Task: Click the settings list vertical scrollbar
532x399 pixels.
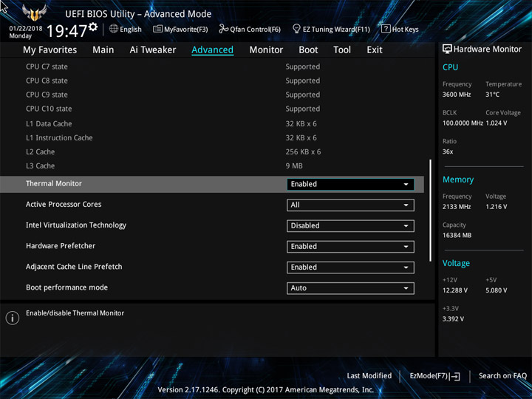Action: 431,211
